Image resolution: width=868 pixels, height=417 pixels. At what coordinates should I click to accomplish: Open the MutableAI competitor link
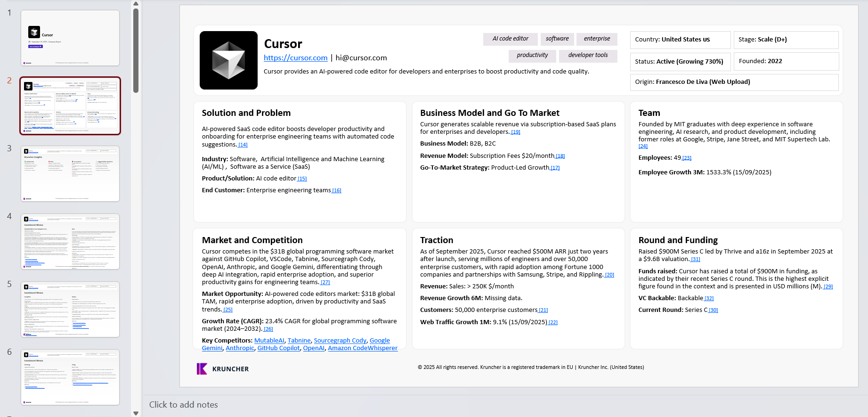click(269, 341)
